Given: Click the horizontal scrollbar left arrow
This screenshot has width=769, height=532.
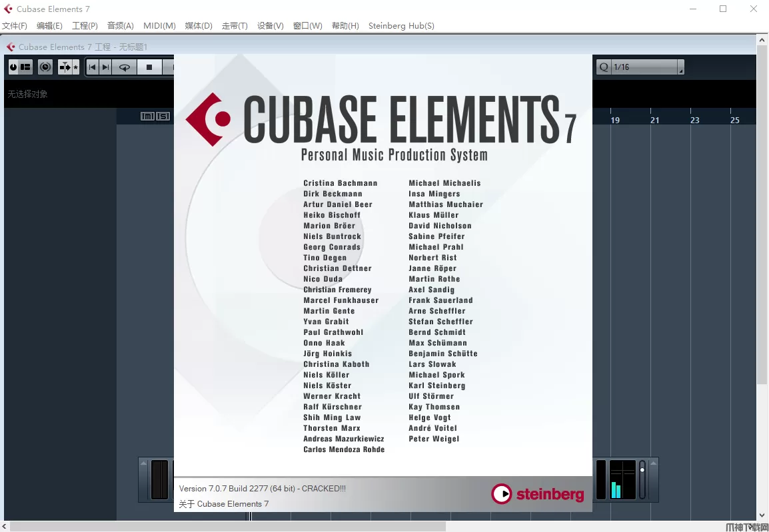Looking at the screenshot, I should click(5, 527).
